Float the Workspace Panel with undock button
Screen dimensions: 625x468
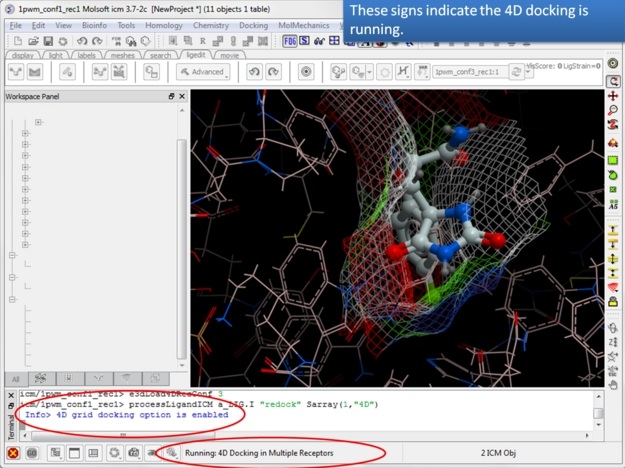pos(171,97)
